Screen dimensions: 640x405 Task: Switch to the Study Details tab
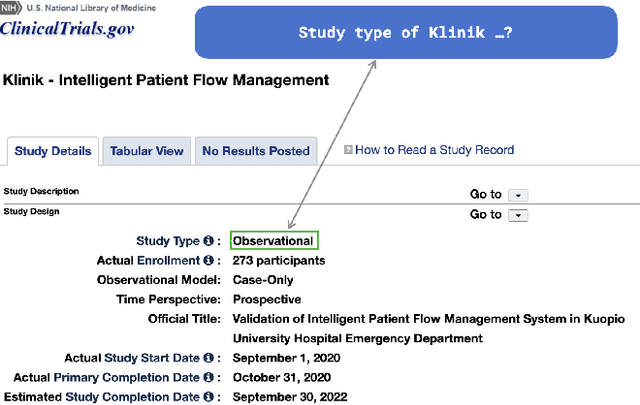(x=53, y=151)
